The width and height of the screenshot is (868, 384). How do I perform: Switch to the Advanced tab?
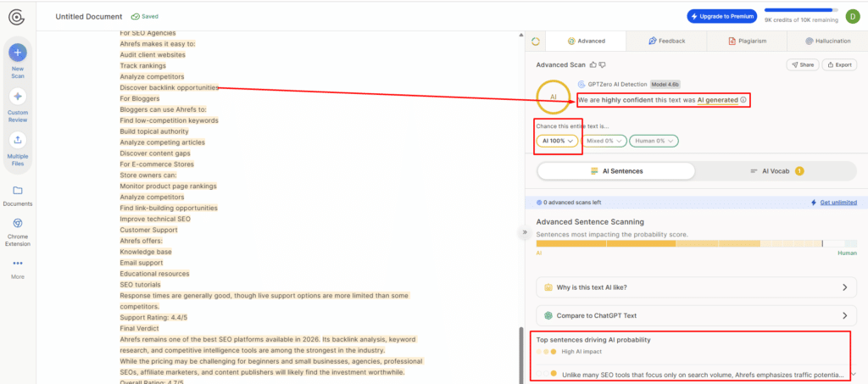[587, 41]
